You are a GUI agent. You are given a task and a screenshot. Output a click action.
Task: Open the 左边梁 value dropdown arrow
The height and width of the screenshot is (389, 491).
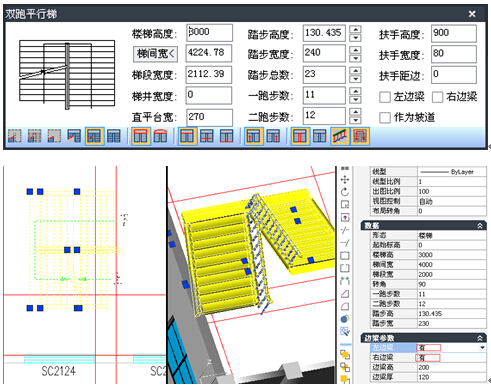pos(482,348)
